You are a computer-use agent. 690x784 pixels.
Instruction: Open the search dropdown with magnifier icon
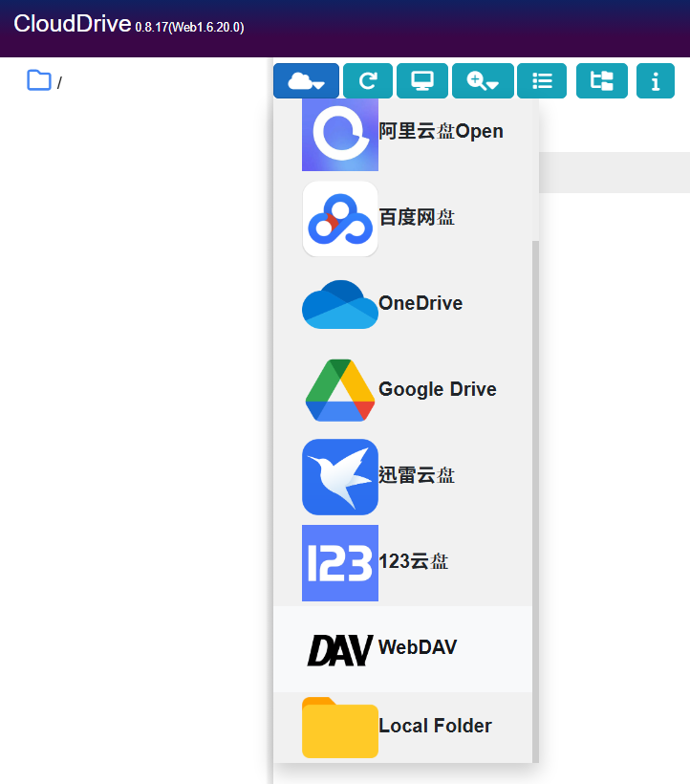(x=483, y=80)
